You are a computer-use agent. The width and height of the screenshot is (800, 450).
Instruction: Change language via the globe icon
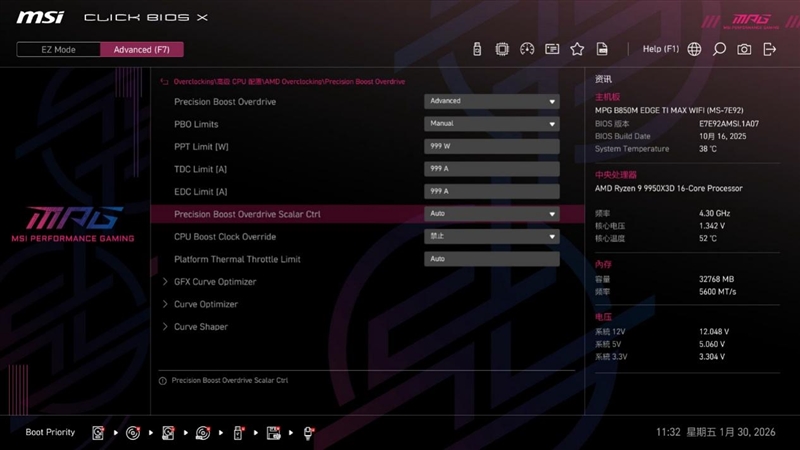[x=694, y=49]
